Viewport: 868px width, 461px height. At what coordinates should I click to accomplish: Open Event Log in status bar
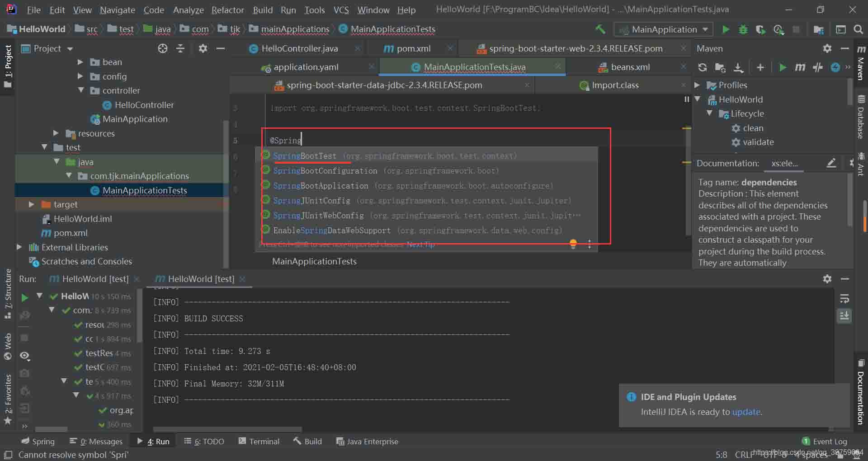pyautogui.click(x=825, y=442)
